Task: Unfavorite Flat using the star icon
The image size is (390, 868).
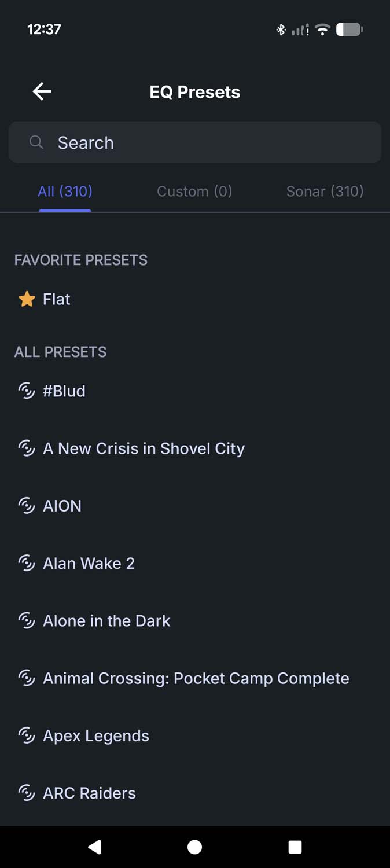Action: tap(27, 299)
